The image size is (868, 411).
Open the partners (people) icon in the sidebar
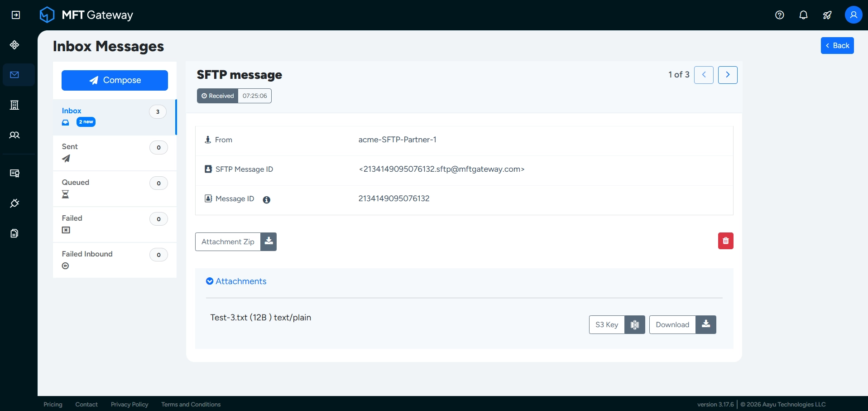click(x=14, y=135)
